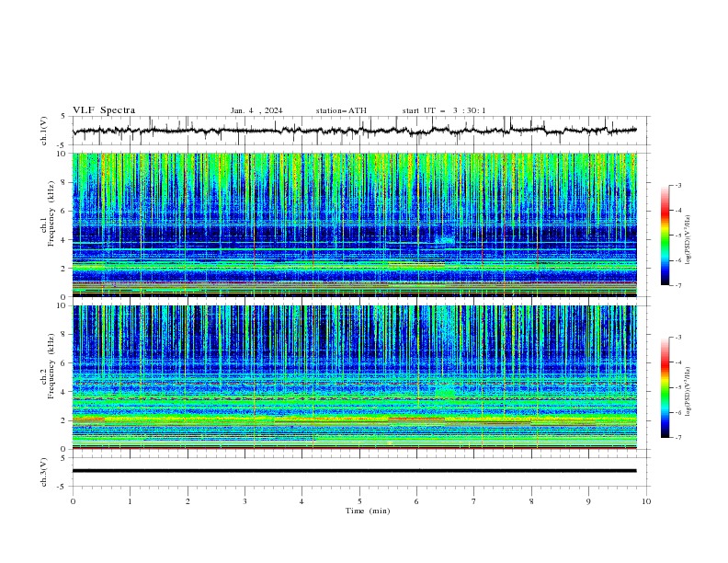Viewport: 728px width, 563px height.
Task: Click the ch.1 waveform trace panel
Action: [360, 131]
